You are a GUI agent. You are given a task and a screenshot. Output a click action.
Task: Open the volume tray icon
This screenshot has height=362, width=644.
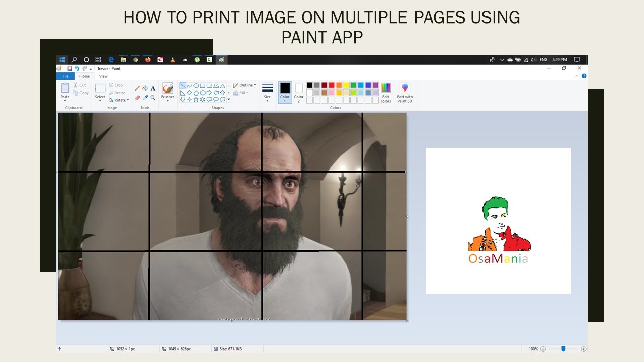coord(533,59)
